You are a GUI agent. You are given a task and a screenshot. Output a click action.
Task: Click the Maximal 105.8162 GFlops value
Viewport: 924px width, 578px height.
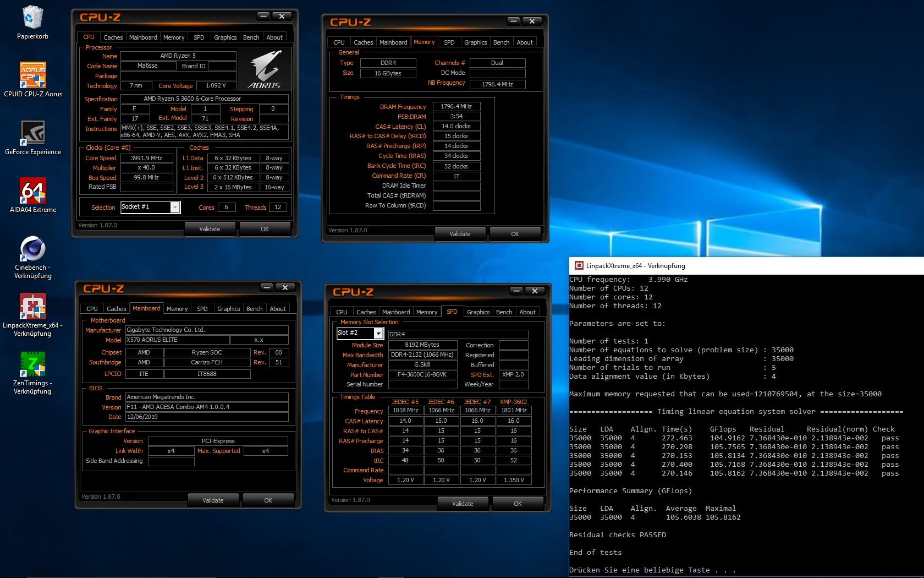[x=723, y=517]
